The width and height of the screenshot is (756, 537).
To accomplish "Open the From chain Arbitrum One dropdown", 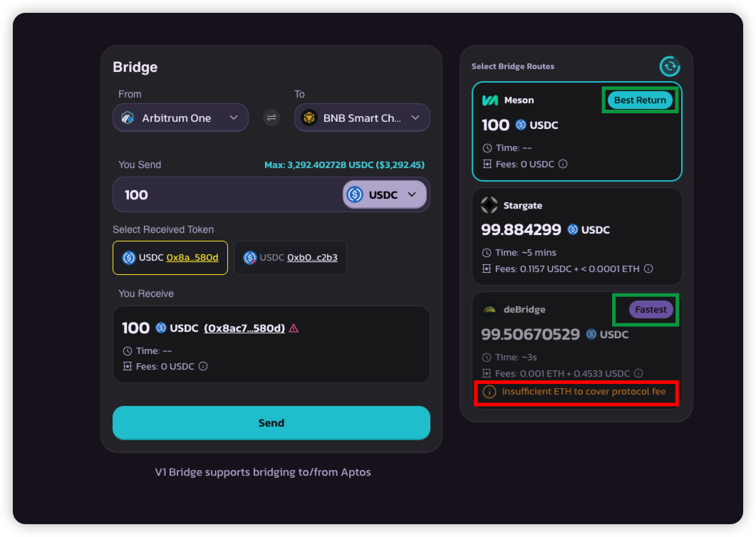I will [180, 118].
